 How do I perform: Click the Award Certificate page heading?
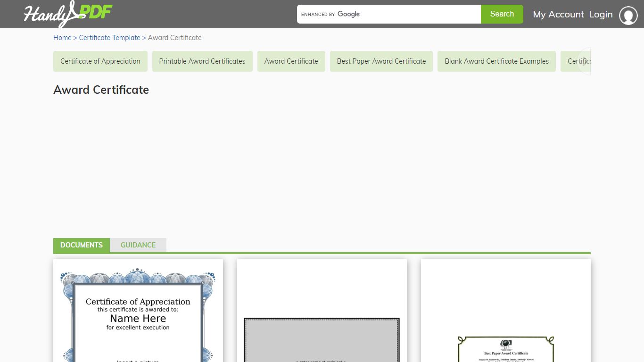[101, 90]
